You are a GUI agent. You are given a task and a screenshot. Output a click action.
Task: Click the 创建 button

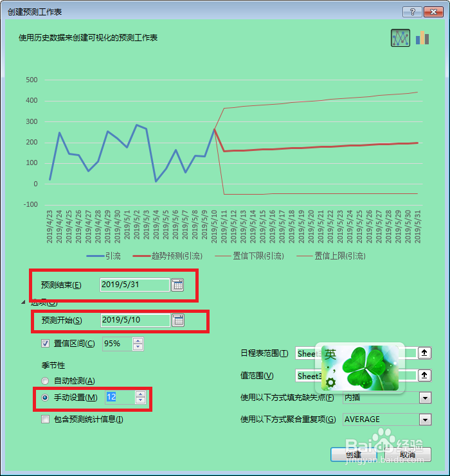354,454
